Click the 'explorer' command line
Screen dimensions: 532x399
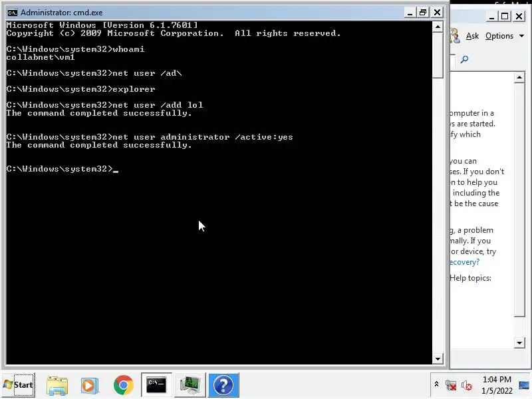80,89
